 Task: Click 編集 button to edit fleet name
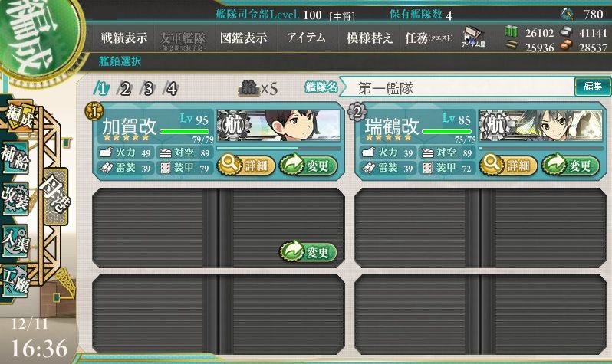593,87
